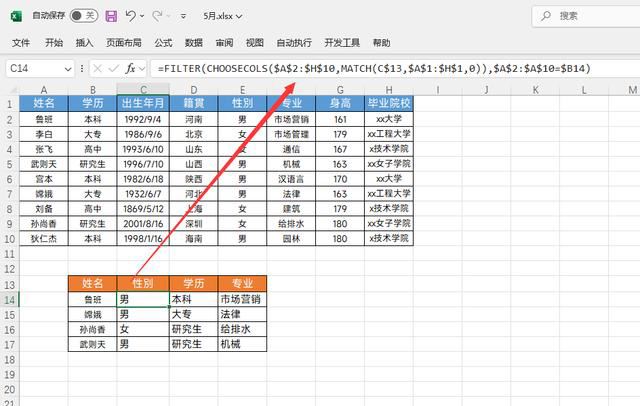Switch to the 开始 ribbon tab
Screen dimensions: 640x406
coord(54,43)
